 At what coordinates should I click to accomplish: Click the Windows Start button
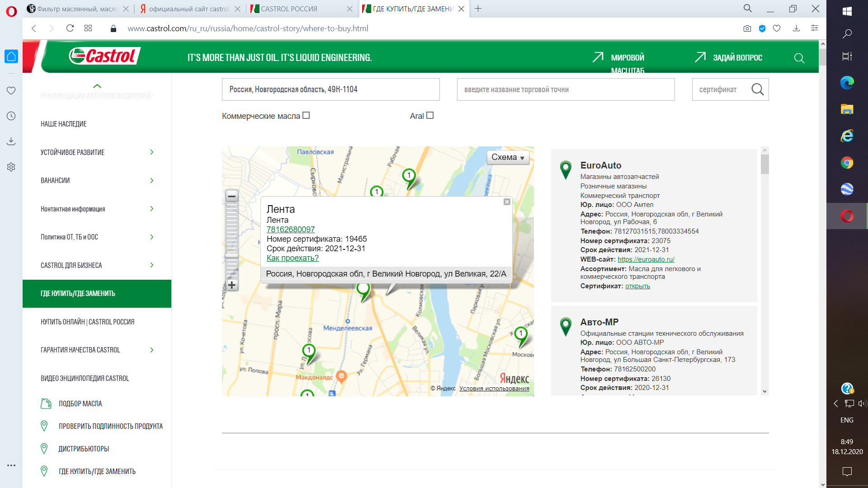click(x=847, y=11)
